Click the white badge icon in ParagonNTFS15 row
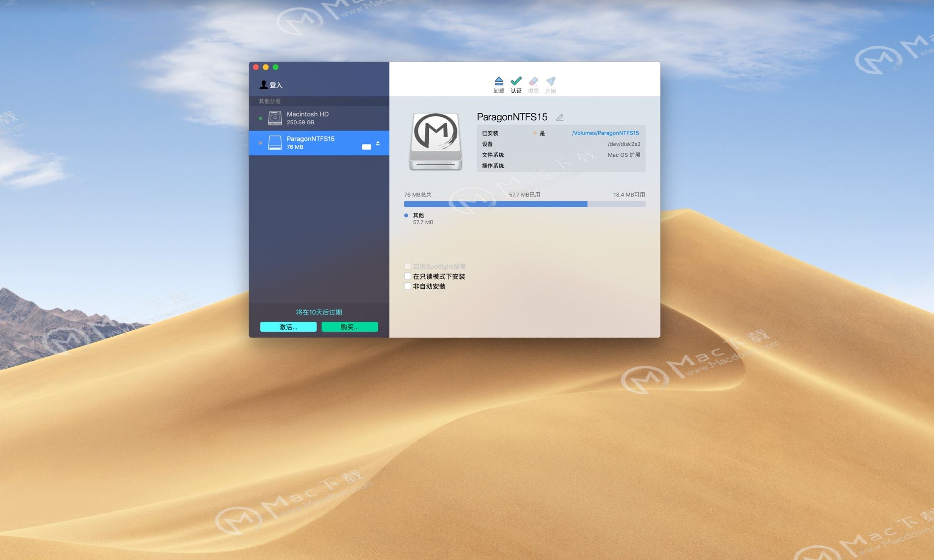 tap(366, 147)
